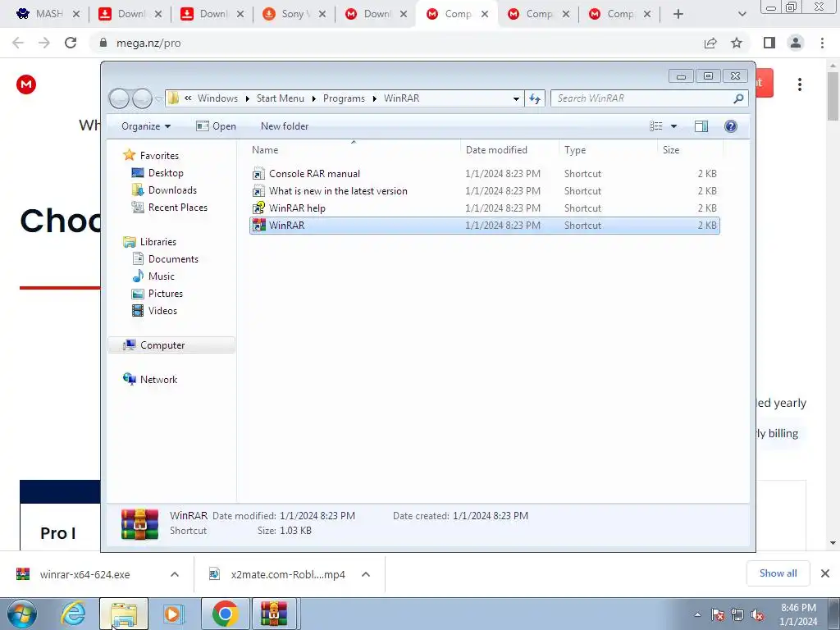Select Network in navigation pane
Image resolution: width=840 pixels, height=630 pixels.
click(x=158, y=380)
